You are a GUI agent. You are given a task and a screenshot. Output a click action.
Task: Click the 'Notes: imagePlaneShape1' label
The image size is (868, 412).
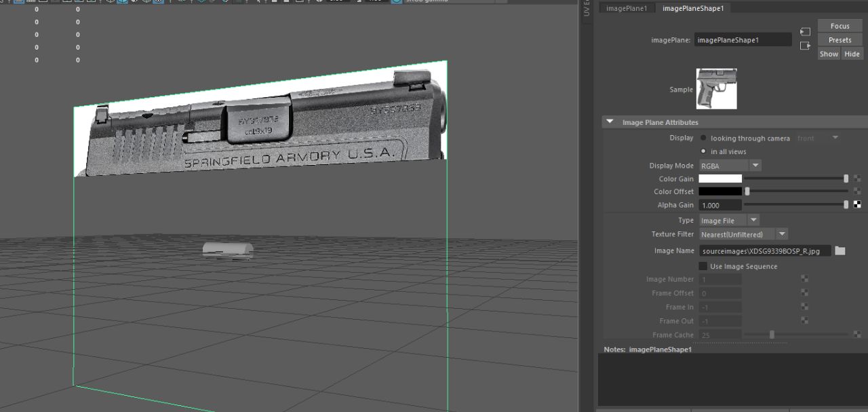(648, 350)
